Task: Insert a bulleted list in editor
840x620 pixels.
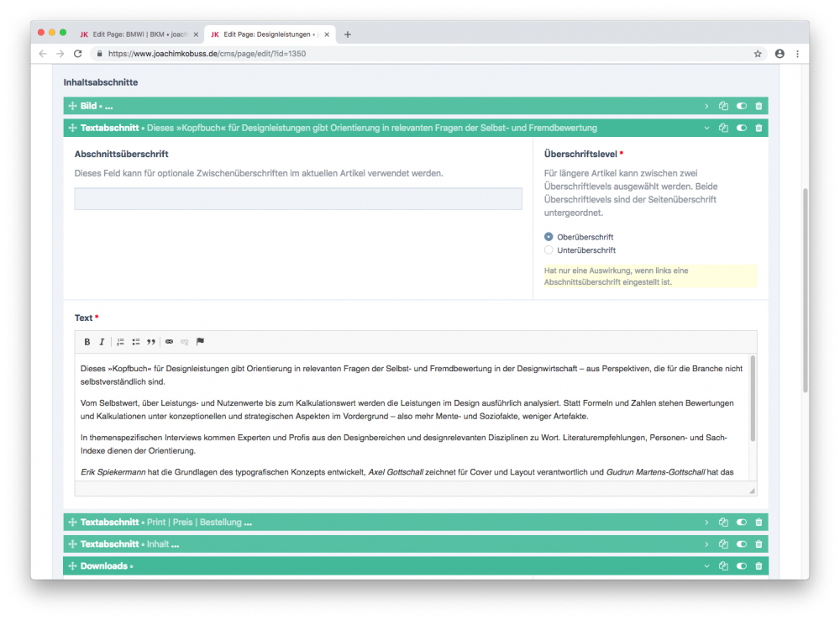Action: coord(135,342)
